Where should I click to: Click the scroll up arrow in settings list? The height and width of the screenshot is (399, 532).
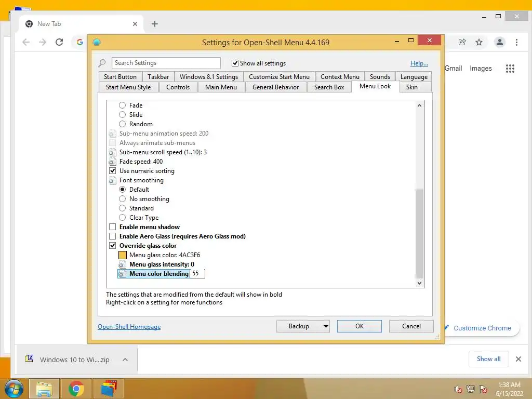420,105
